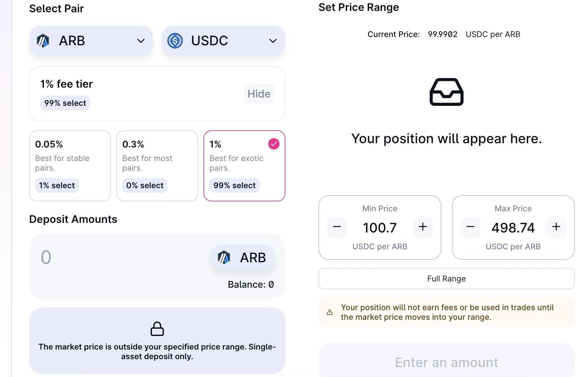The width and height of the screenshot is (588, 377).
Task: Select the 0.3% fee tier card
Action: coord(157,165)
